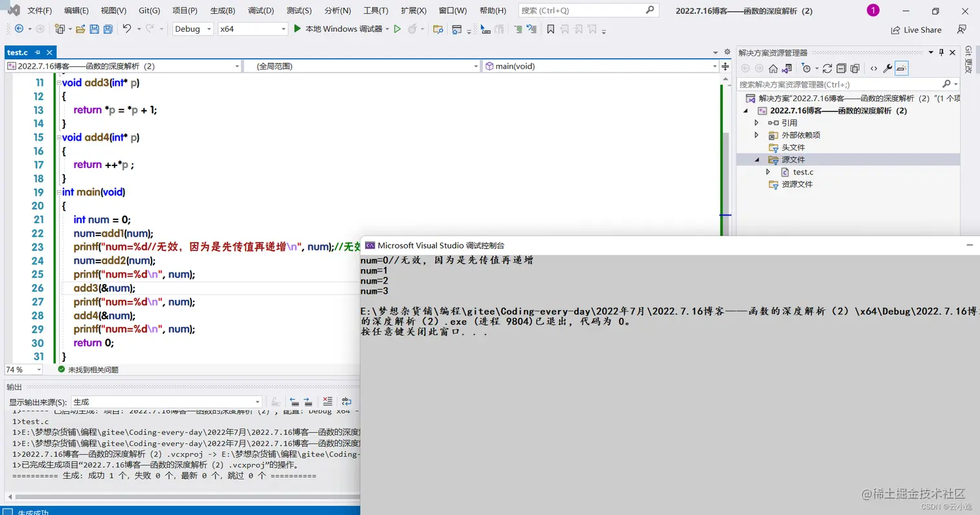
Task: Click the navigate backward arrow in toolbar
Action: click(x=19, y=29)
